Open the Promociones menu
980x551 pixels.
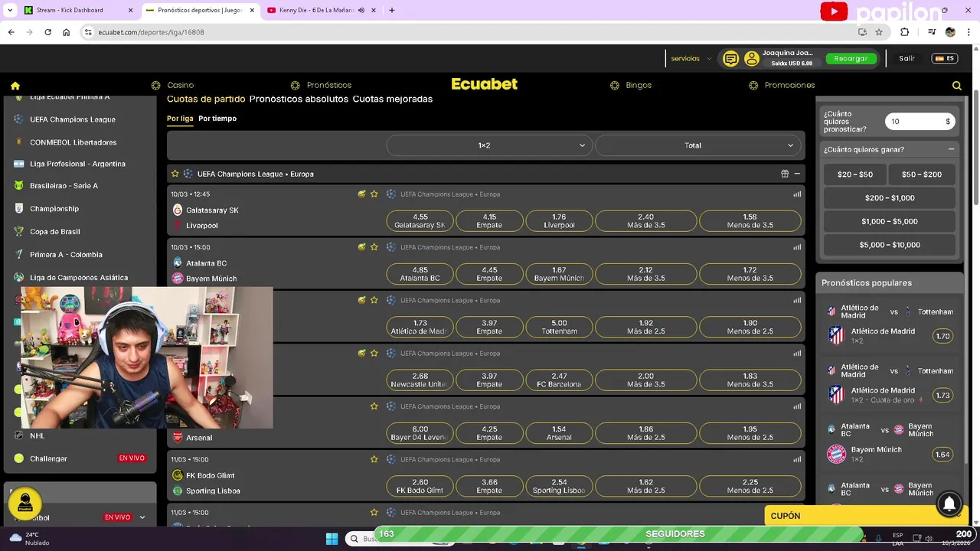click(x=781, y=85)
